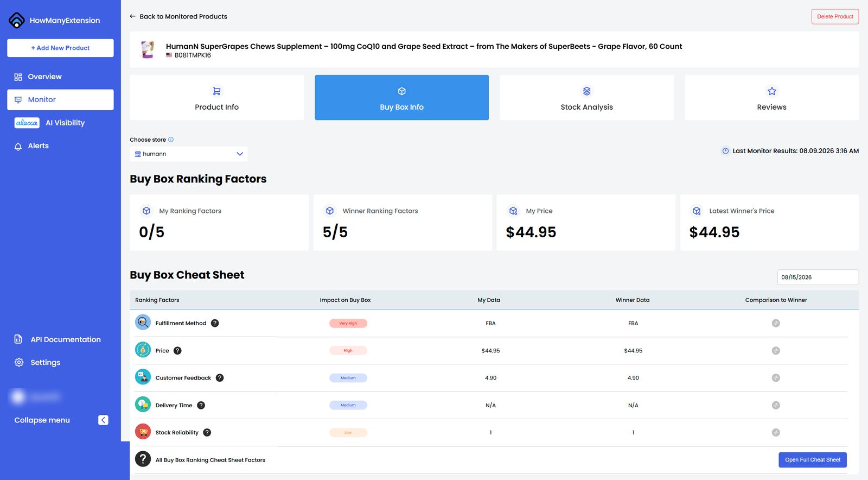Click the Price money bag row icon
Viewport: 868px width, 480px height.
point(143,350)
